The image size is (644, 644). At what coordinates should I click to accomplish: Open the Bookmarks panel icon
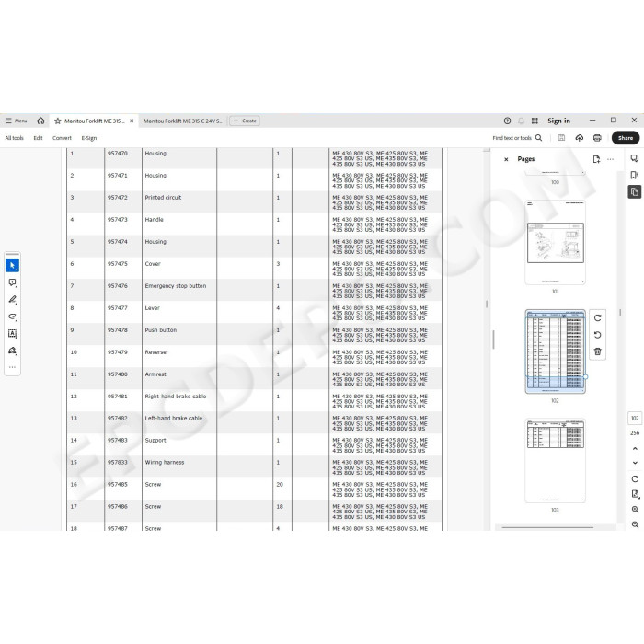pos(635,176)
